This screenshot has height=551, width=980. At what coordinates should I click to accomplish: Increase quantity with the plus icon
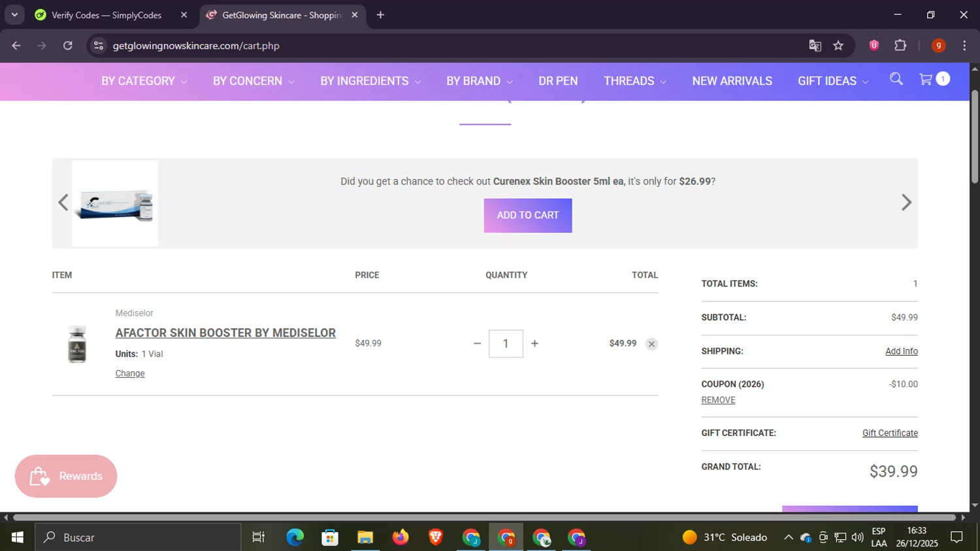coord(534,344)
